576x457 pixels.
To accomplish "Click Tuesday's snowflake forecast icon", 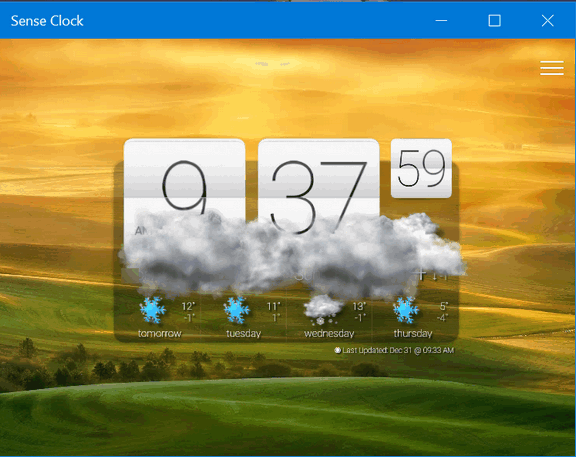I will tap(237, 310).
